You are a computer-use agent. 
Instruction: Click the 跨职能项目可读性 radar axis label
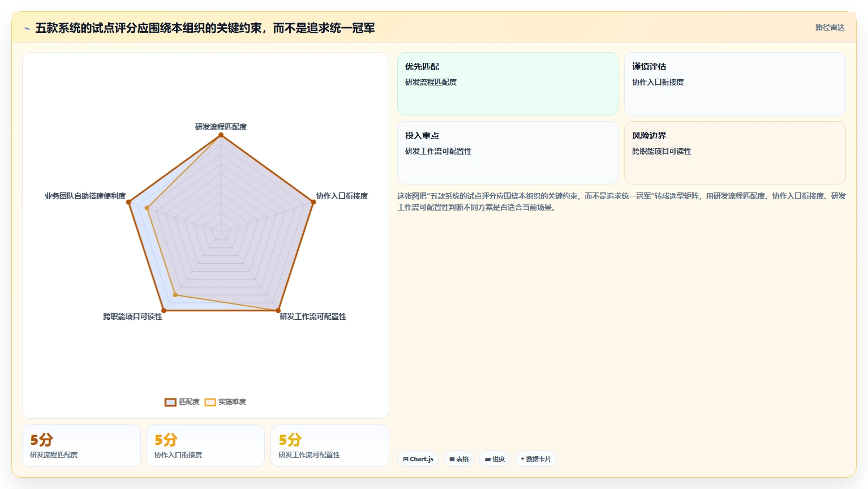point(132,316)
